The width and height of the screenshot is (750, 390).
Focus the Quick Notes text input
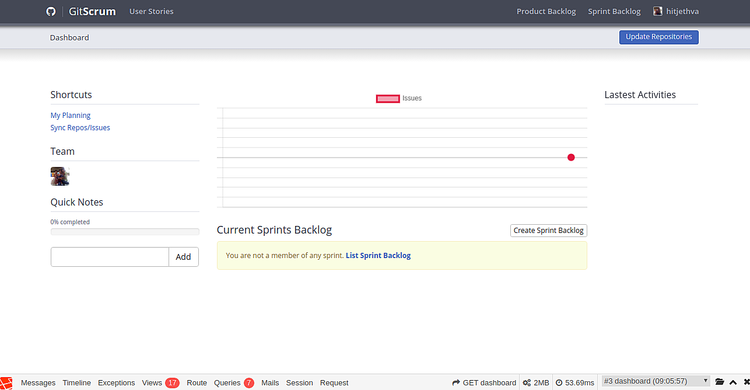click(110, 257)
